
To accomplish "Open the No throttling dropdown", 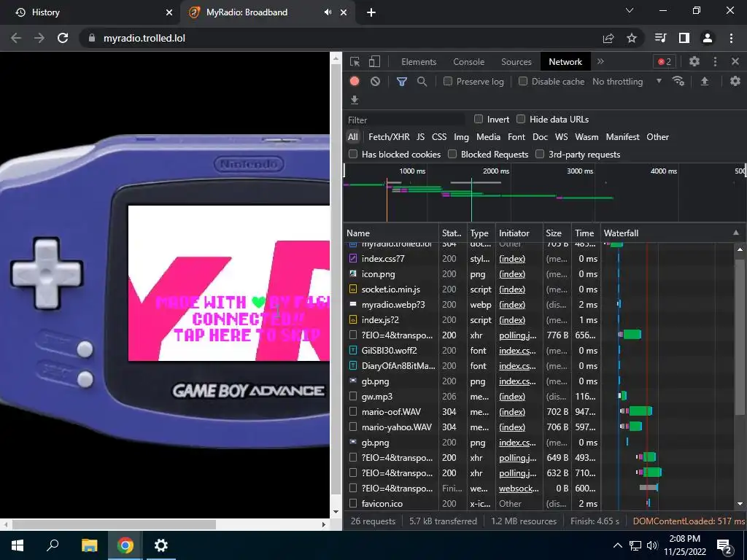I will coord(627,82).
